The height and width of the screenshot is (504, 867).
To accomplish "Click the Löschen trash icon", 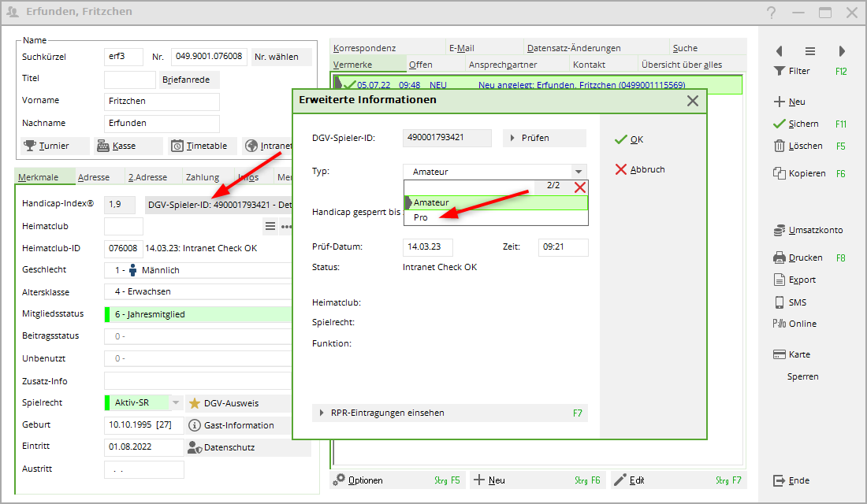I will 779,146.
